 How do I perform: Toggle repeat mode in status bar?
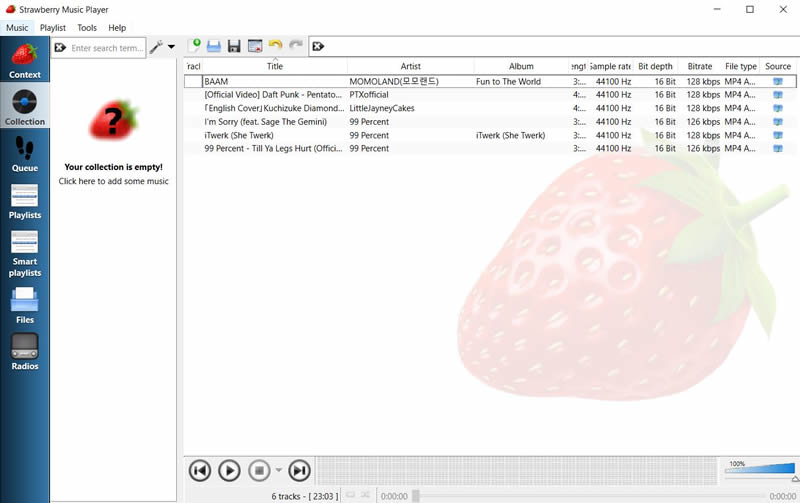(x=351, y=495)
